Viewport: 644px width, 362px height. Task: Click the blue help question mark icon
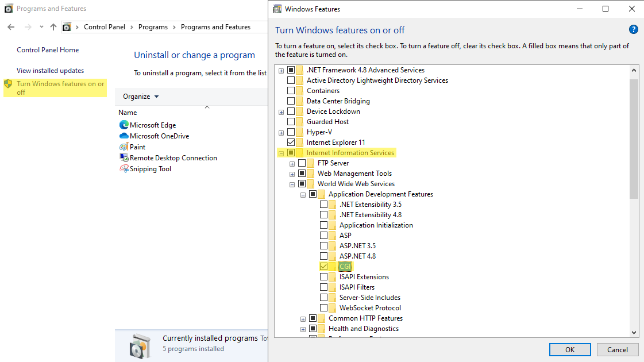pos(633,29)
